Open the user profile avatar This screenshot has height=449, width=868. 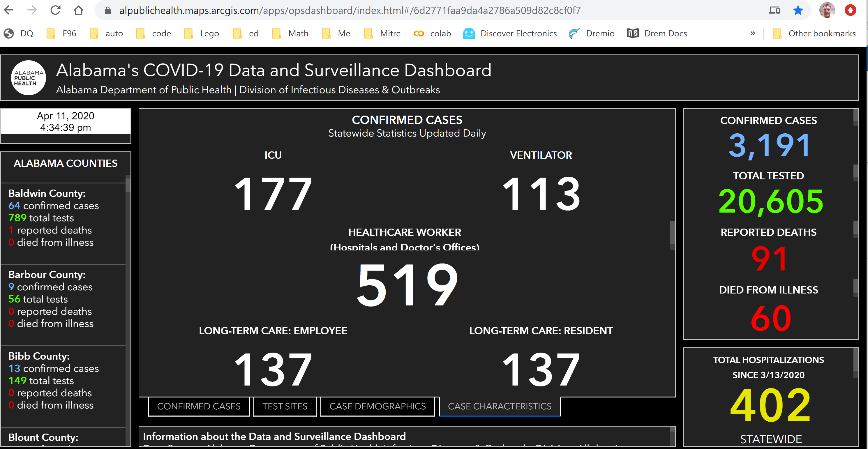click(827, 10)
